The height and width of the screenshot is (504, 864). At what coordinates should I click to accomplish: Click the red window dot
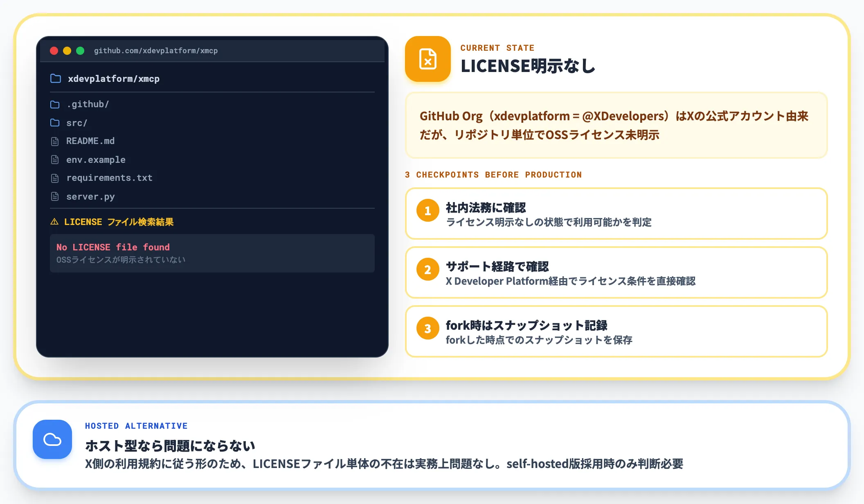tap(54, 51)
